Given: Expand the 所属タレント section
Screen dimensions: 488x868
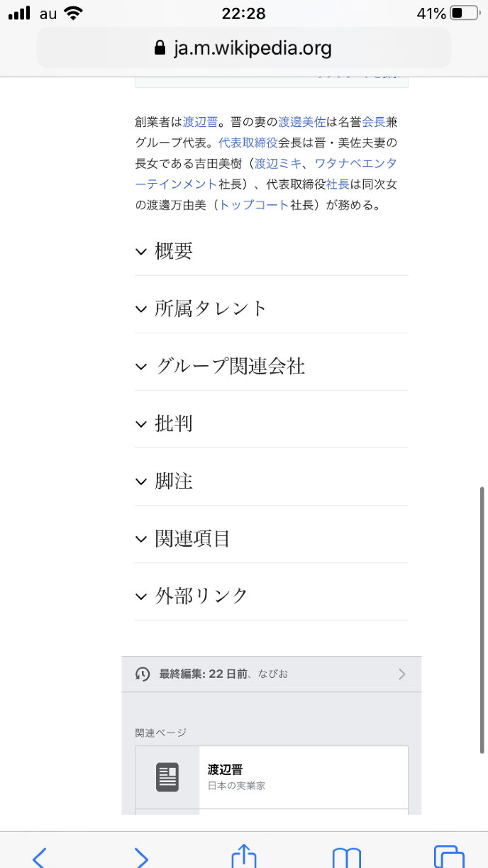Looking at the screenshot, I should tap(211, 308).
